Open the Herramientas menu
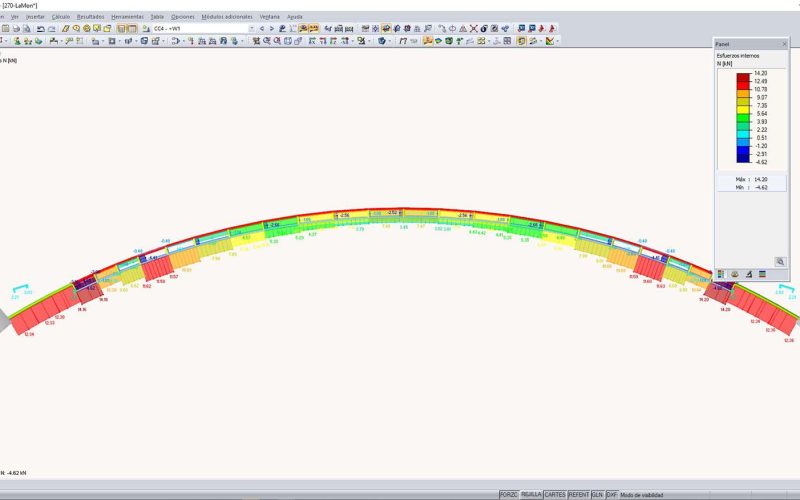This screenshot has height=500, width=800. pyautogui.click(x=127, y=17)
